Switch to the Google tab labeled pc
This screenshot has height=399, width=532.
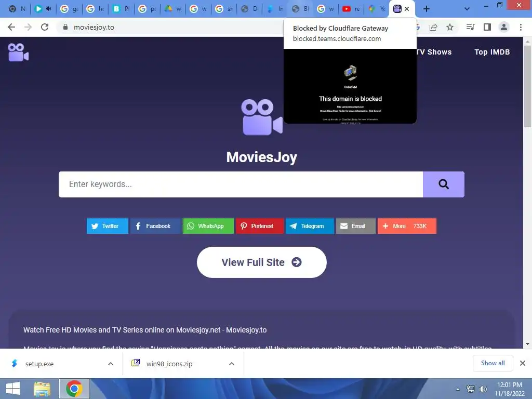[147, 9]
